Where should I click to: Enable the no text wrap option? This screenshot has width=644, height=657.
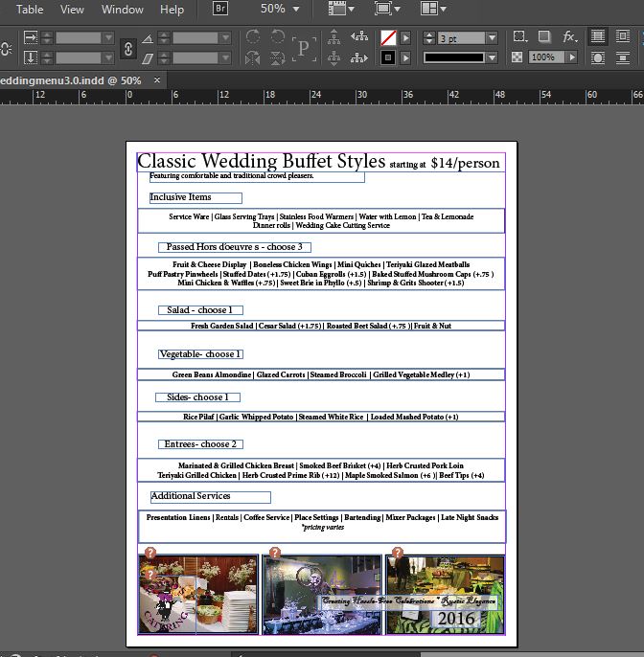pyautogui.click(x=598, y=37)
